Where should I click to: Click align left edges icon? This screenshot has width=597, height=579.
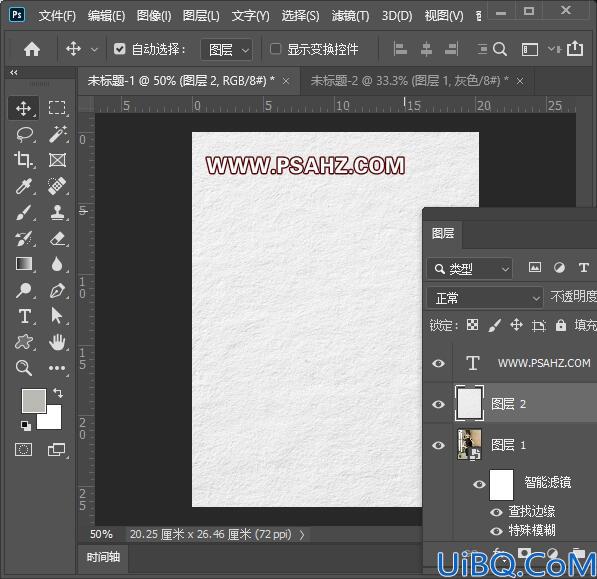tap(400, 49)
